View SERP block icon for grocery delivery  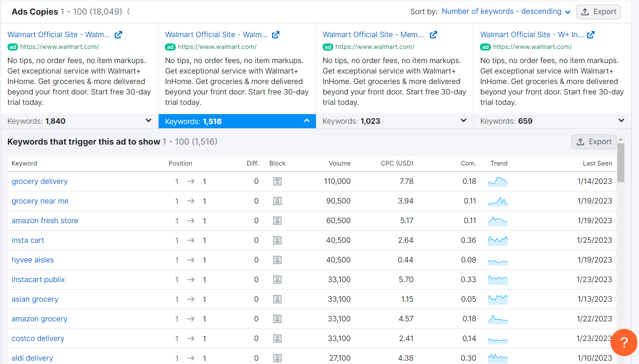[x=277, y=181]
